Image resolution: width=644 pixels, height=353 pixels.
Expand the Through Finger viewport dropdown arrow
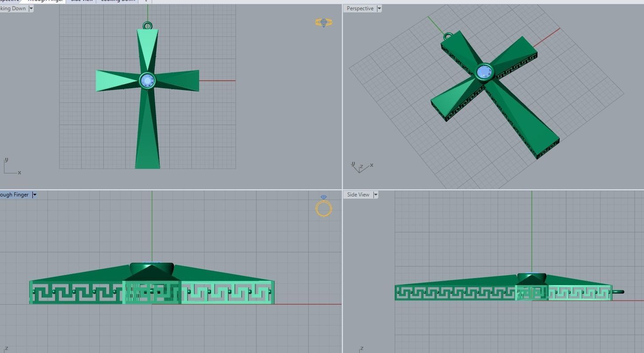pos(35,195)
